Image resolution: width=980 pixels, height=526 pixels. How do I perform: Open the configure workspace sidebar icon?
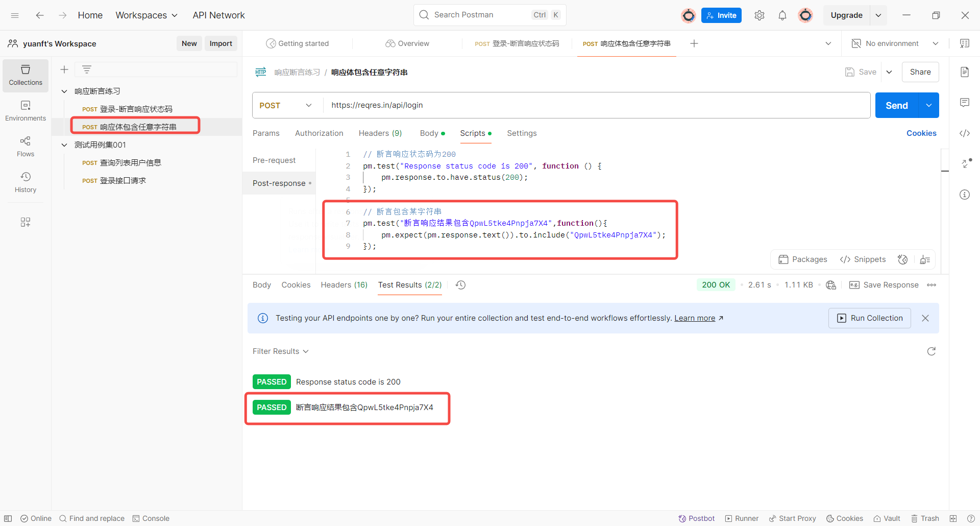click(x=26, y=222)
